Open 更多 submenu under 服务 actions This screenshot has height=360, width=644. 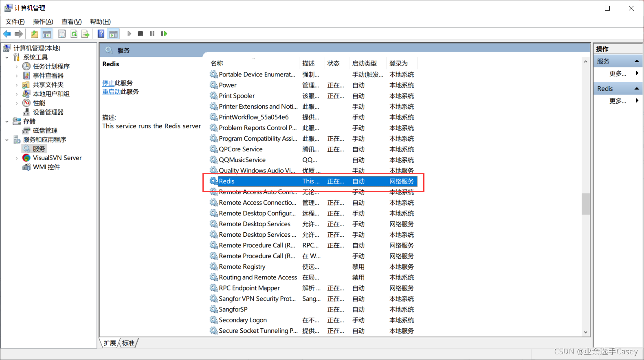pos(618,74)
